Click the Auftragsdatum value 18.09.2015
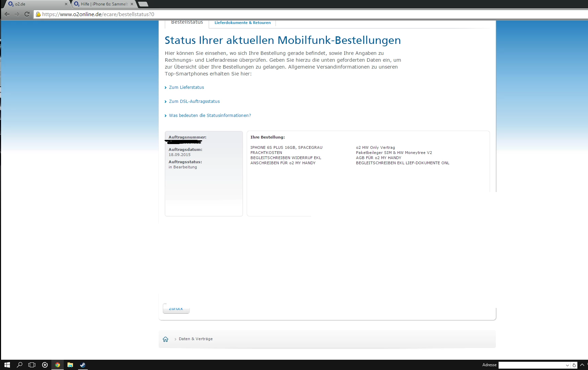The height and width of the screenshot is (370, 588). 180,155
